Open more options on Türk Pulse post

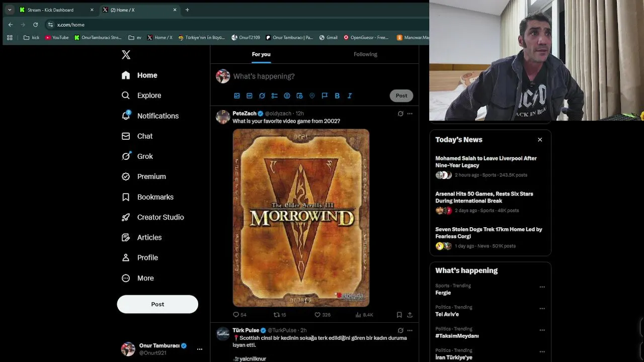tap(410, 330)
